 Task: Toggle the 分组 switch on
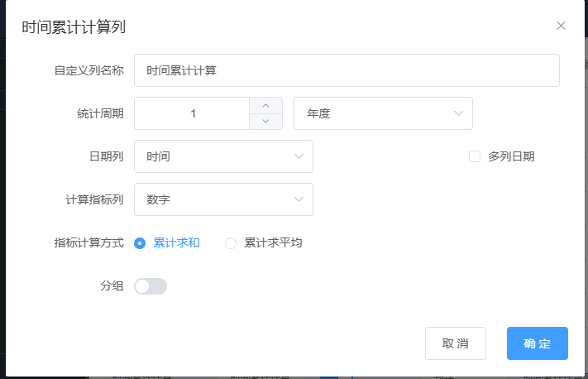point(151,286)
